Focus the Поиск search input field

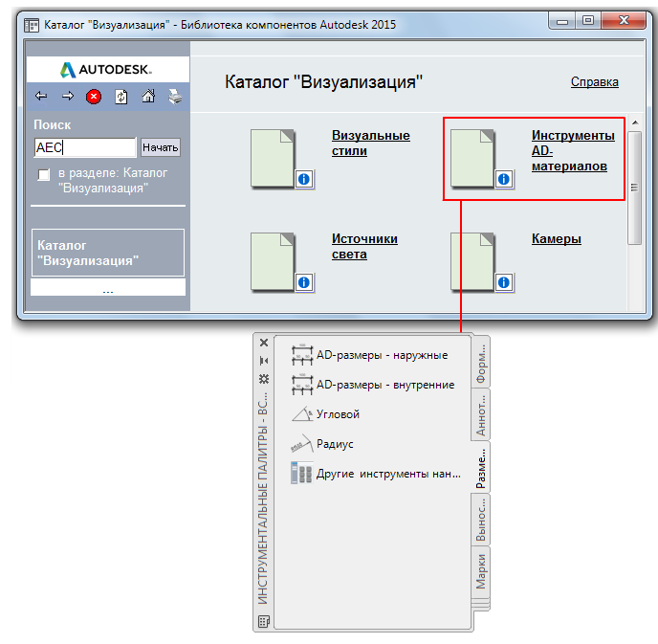click(85, 147)
